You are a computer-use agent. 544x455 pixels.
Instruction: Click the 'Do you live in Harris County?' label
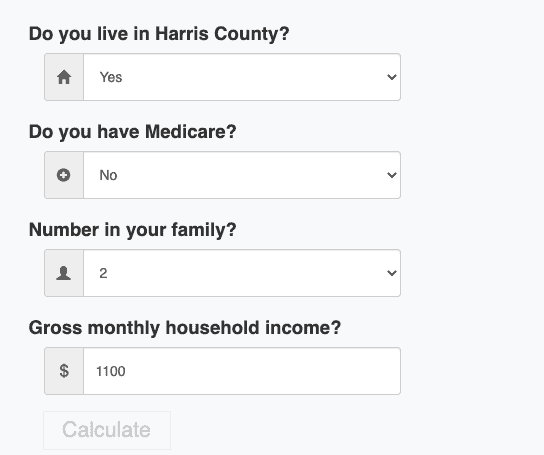[159, 34]
